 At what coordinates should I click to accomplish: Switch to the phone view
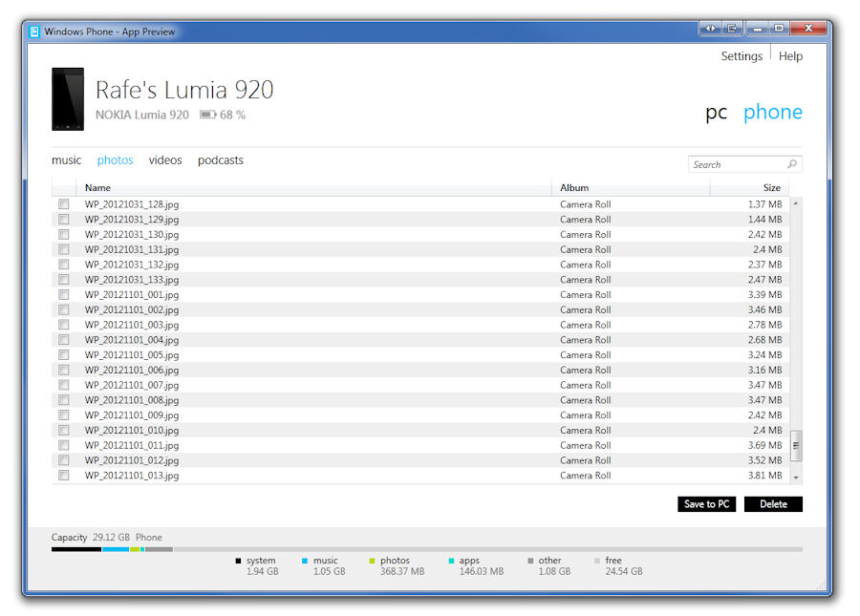tap(773, 113)
